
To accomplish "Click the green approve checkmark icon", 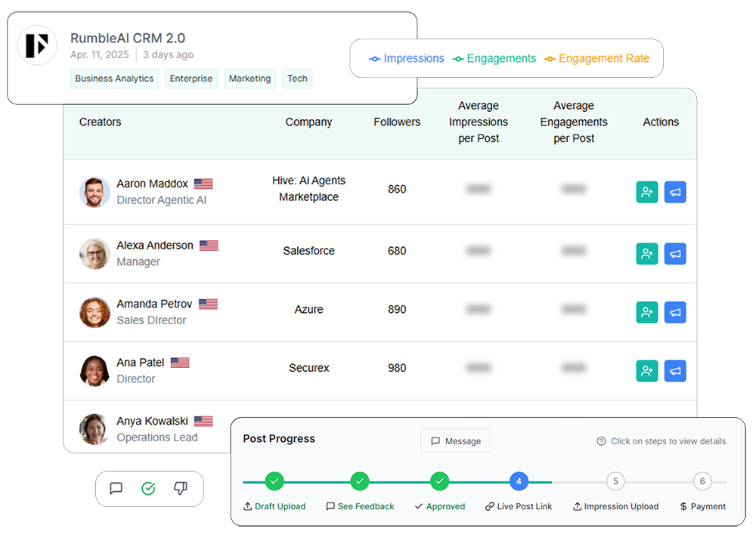I will click(x=148, y=488).
